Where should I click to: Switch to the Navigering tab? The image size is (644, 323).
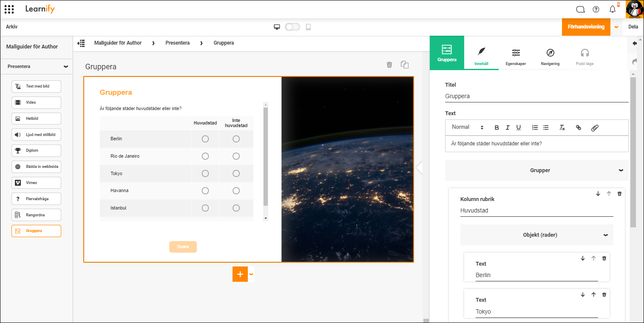coord(550,57)
